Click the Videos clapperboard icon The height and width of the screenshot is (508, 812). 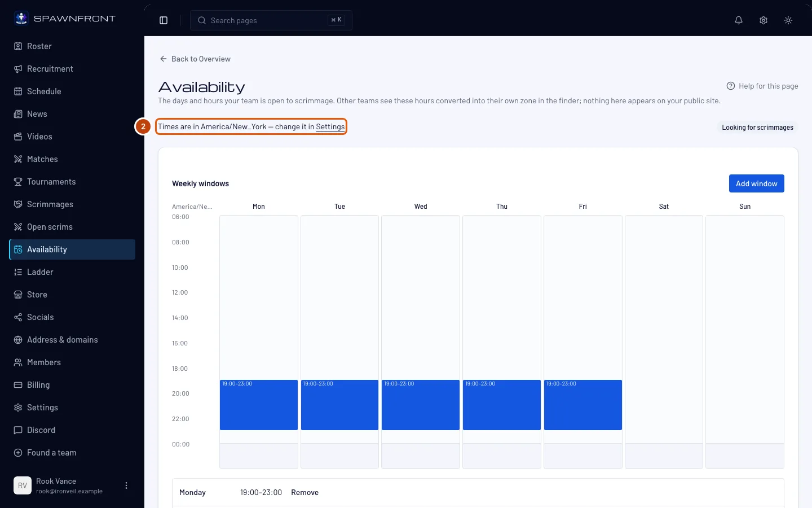pos(18,137)
